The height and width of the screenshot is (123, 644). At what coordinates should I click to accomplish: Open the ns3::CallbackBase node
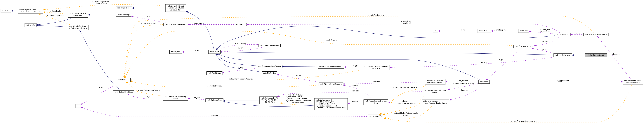214,100
